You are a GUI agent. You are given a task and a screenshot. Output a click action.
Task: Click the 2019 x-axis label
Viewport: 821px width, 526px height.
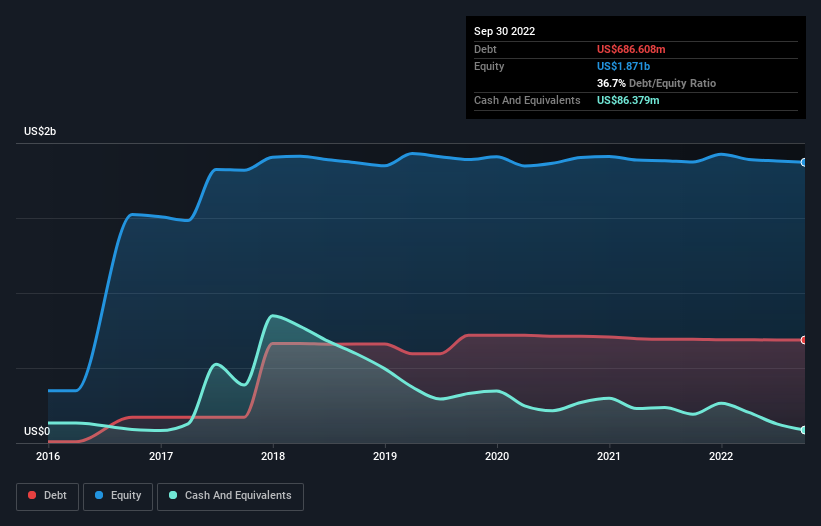(385, 456)
